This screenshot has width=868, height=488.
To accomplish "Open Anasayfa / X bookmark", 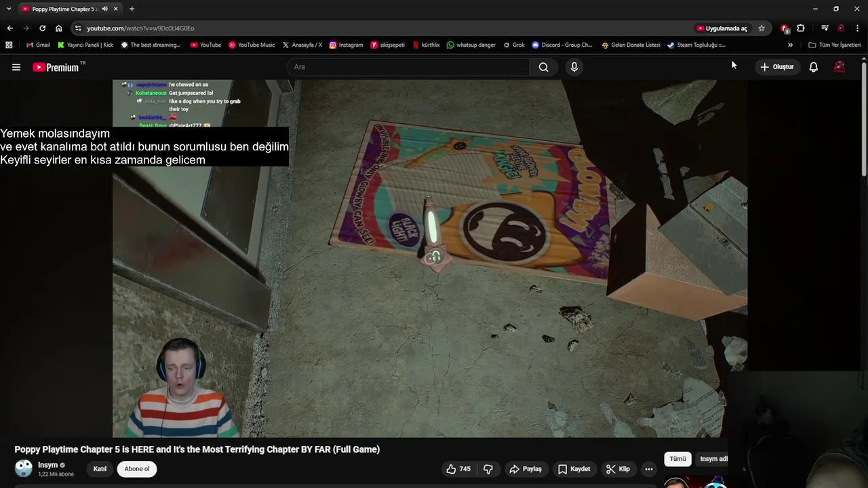I will point(302,45).
